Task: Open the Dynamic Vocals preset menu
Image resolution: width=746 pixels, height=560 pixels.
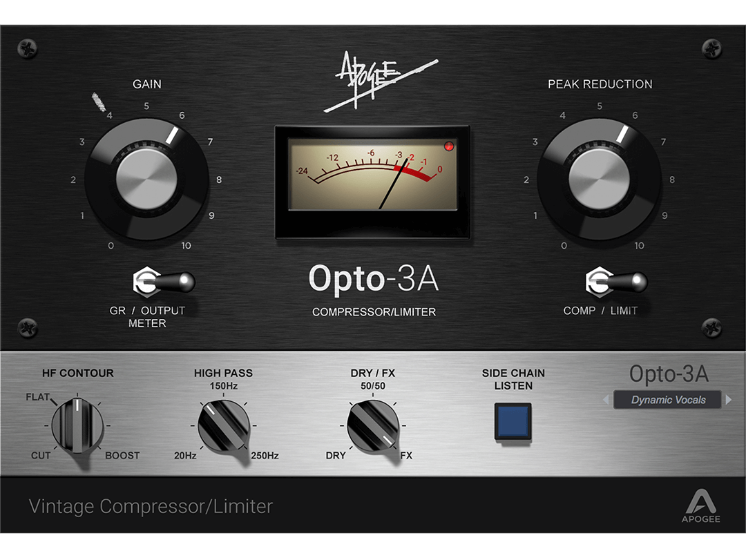Action: tap(667, 400)
